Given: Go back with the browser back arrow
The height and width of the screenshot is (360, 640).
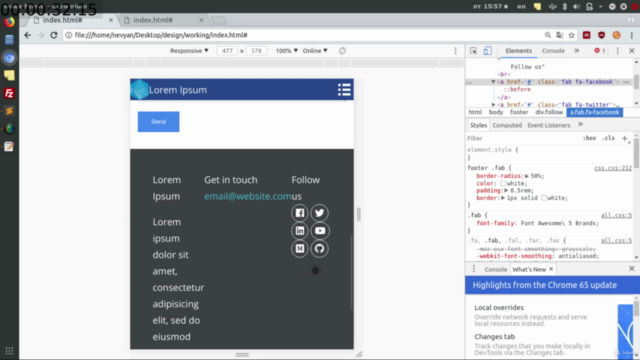Looking at the screenshot, I should (28, 35).
